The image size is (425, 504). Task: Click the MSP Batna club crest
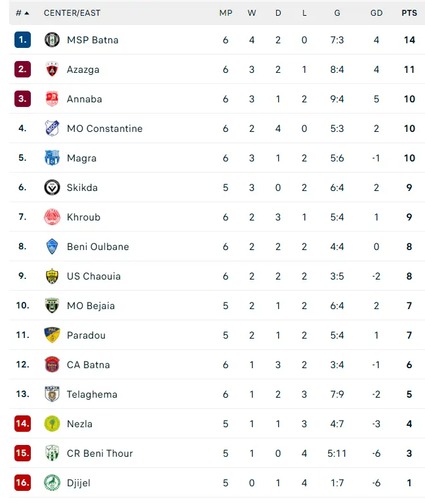coord(52,40)
